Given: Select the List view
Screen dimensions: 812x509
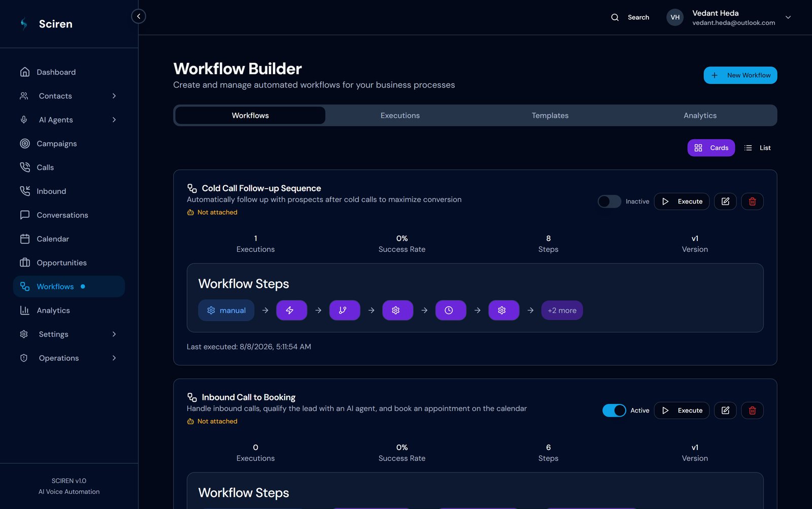Looking at the screenshot, I should [757, 148].
